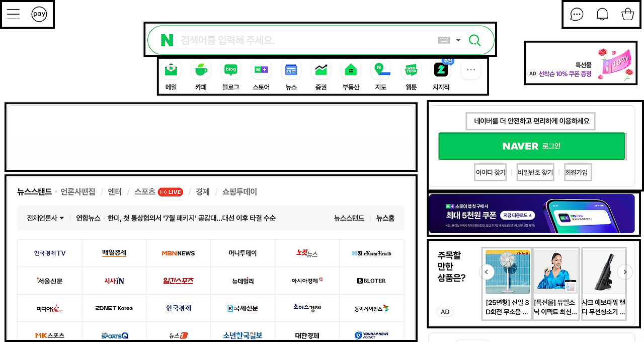Select the 엔터 tab
This screenshot has height=342, width=644.
coord(115,192)
